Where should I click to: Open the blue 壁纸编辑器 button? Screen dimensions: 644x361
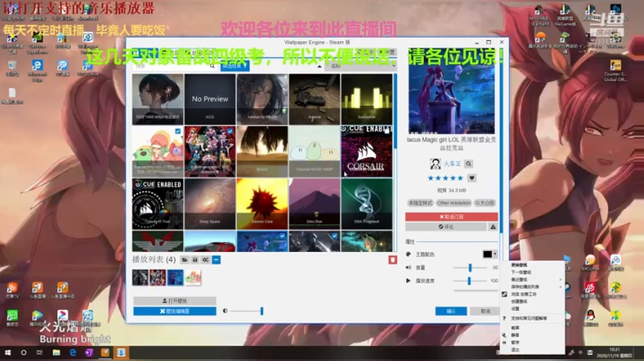point(174,311)
